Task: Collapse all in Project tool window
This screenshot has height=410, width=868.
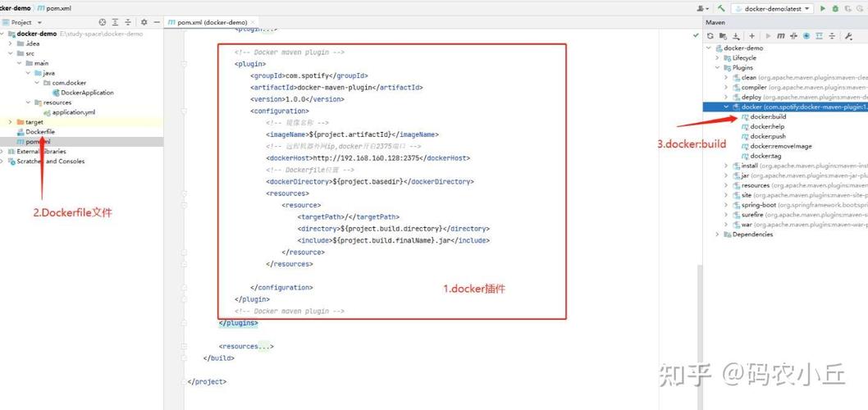Action: click(127, 22)
